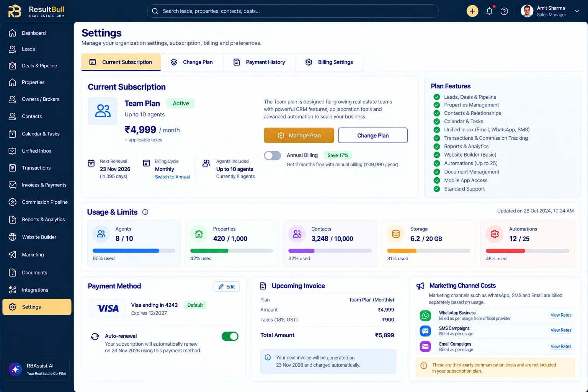The height and width of the screenshot is (392, 588).
Task: Click the Visa card logo
Action: [108, 309]
